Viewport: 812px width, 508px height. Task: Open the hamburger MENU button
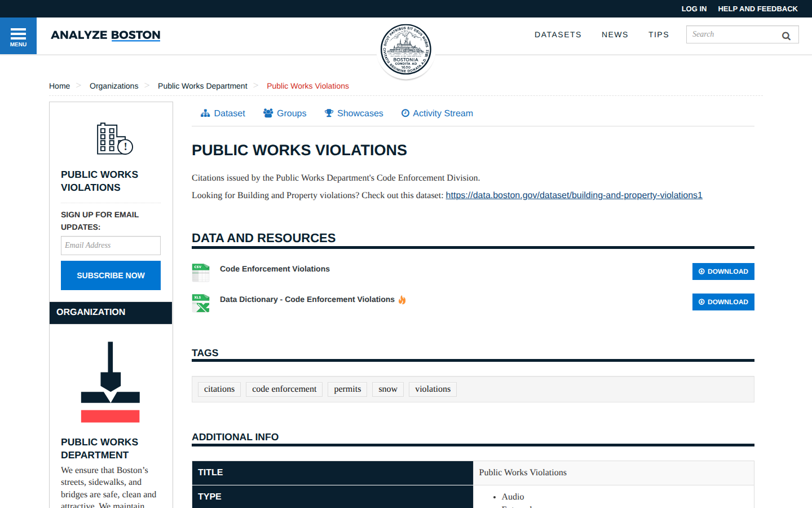pyautogui.click(x=18, y=36)
